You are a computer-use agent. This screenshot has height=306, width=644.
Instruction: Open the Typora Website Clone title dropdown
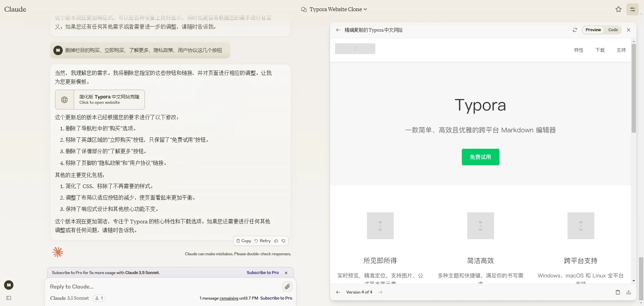pyautogui.click(x=338, y=9)
